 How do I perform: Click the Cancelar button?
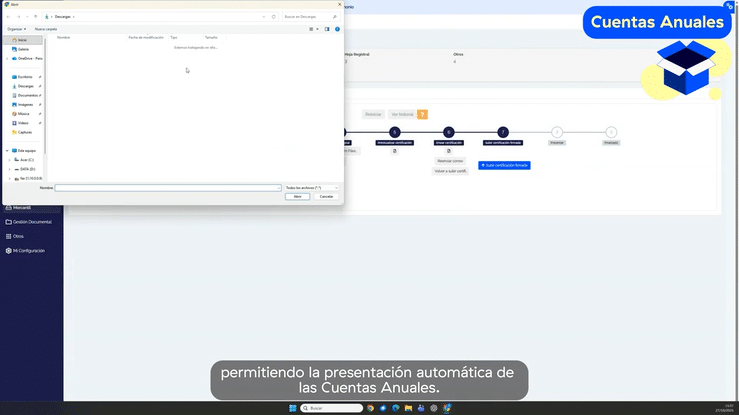(327, 196)
